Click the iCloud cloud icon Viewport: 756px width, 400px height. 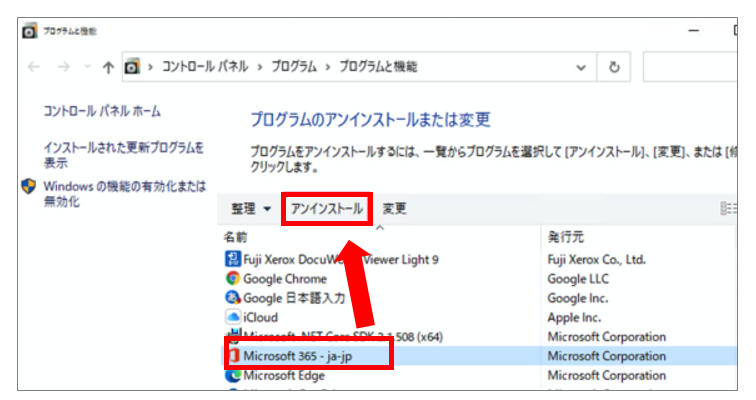233,317
